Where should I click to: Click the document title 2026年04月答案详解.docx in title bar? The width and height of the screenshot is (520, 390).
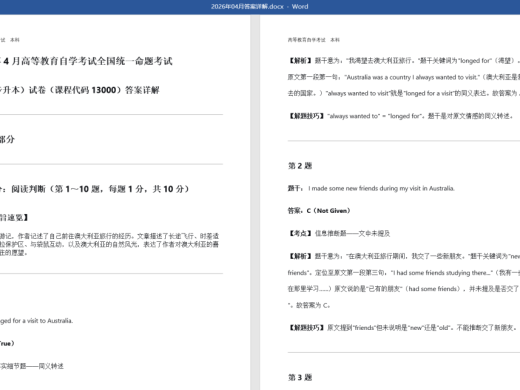247,6
